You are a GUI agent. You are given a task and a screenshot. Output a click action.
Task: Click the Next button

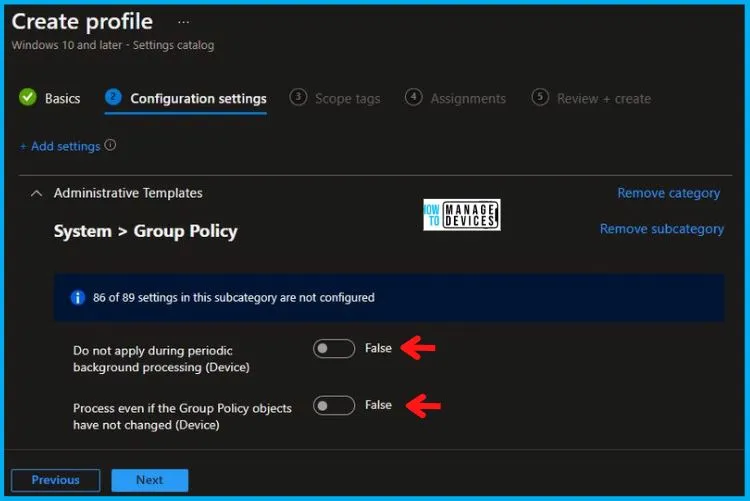pos(150,480)
